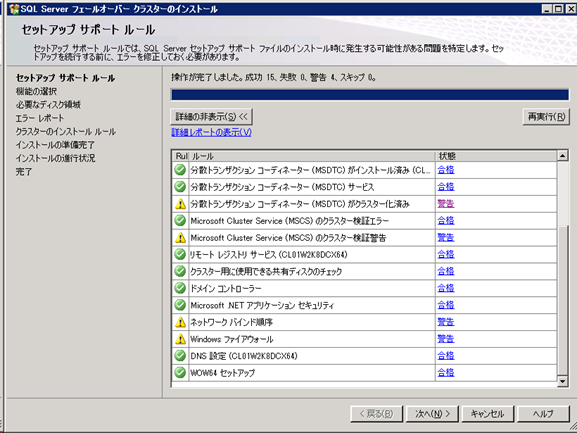This screenshot has width=577, height=433.
Task: Proceed with 次へ button
Action: coord(432,414)
